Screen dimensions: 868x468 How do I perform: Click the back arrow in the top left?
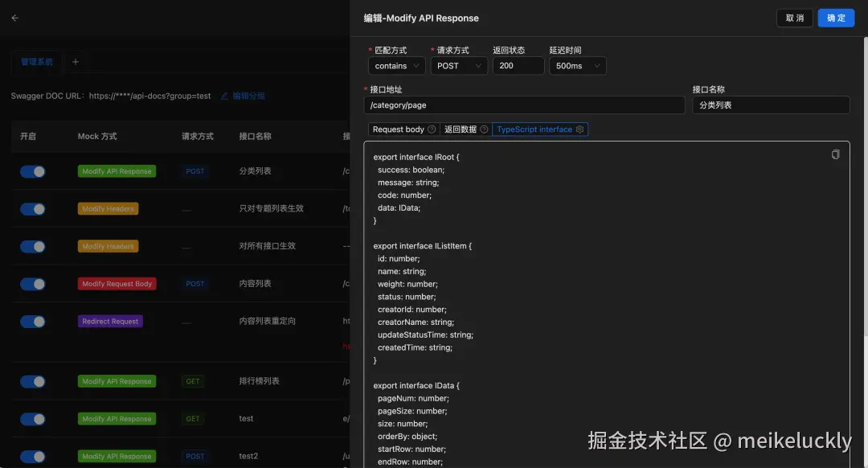[x=14, y=15]
